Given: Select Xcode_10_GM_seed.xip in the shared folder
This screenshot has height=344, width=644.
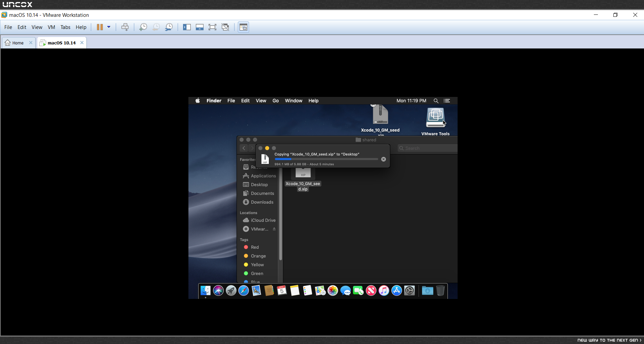Looking at the screenshot, I should 303,179.
